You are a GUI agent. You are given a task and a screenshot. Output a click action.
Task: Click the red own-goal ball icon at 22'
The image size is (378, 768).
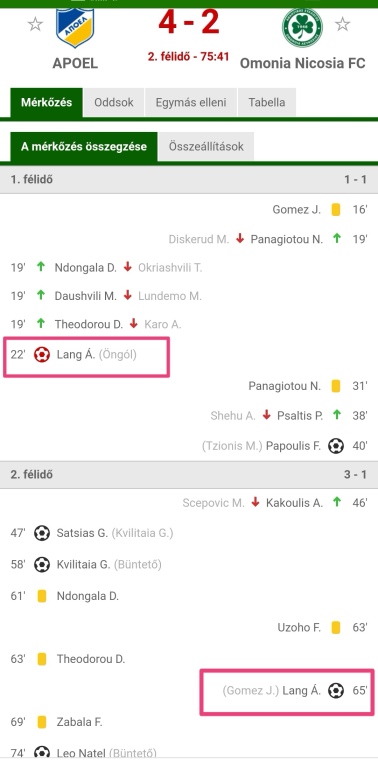point(42,355)
